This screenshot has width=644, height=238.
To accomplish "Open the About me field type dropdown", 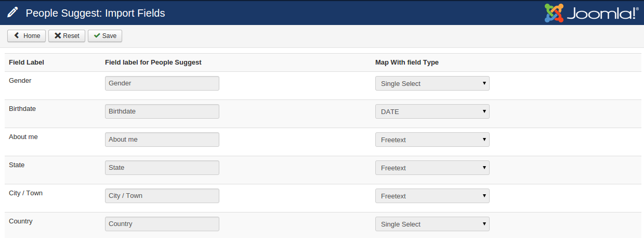I will [432, 140].
